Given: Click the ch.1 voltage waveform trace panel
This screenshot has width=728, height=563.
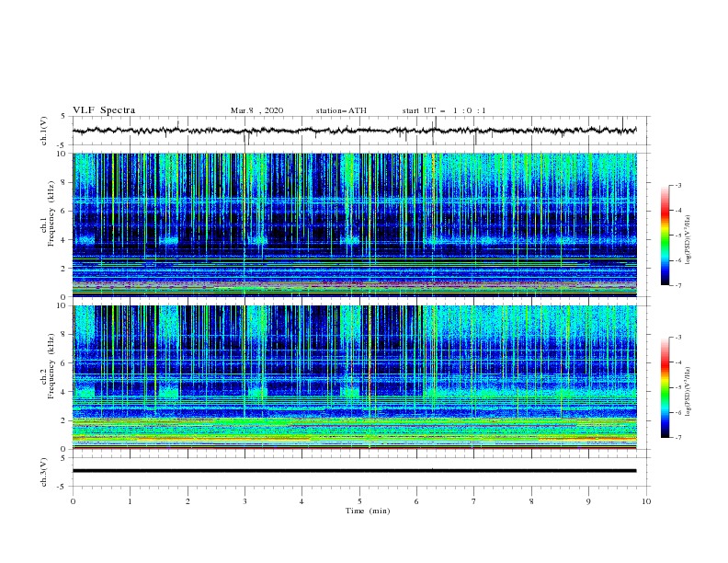Looking at the screenshot, I should [361, 131].
